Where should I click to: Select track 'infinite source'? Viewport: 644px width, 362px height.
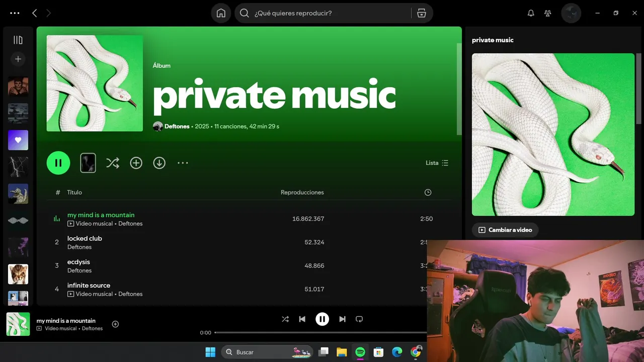click(89, 285)
